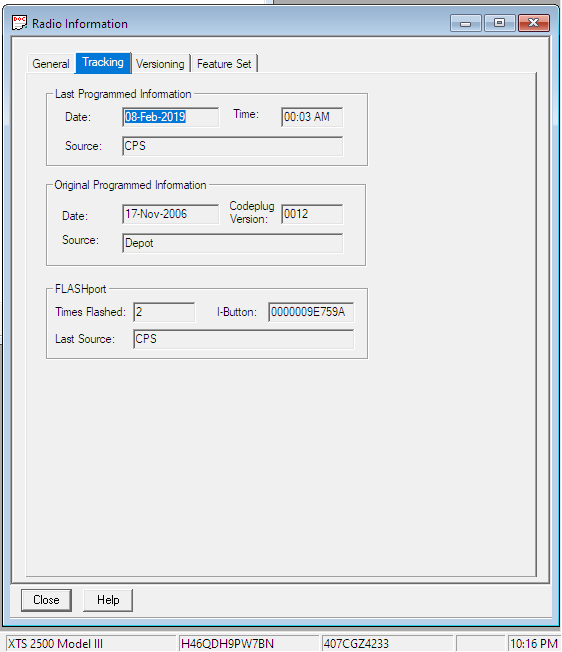Image resolution: width=562 pixels, height=652 pixels.
Task: Click the Times Flashed field
Action: click(x=164, y=312)
